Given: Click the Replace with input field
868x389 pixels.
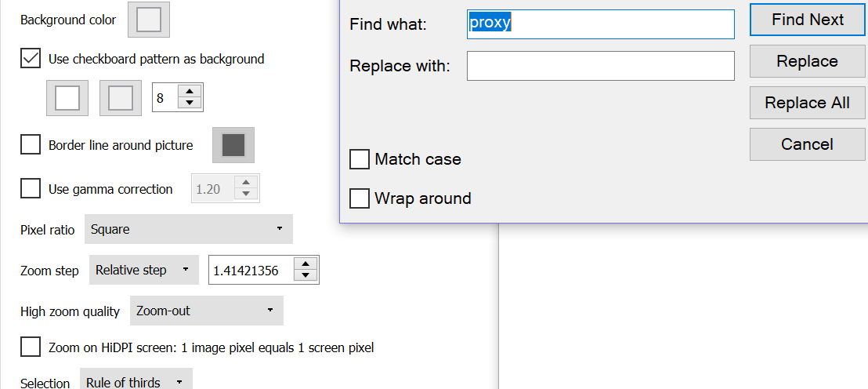Looking at the screenshot, I should (x=600, y=66).
